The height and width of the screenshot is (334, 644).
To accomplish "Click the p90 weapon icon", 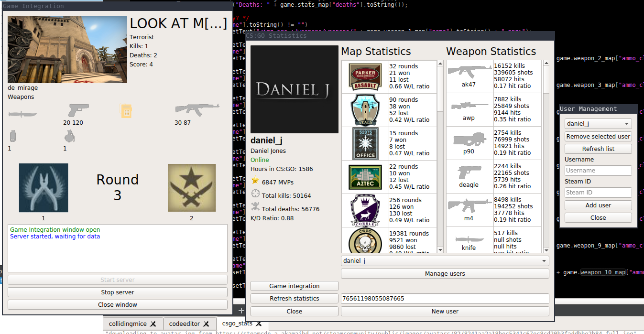I will [469, 139].
